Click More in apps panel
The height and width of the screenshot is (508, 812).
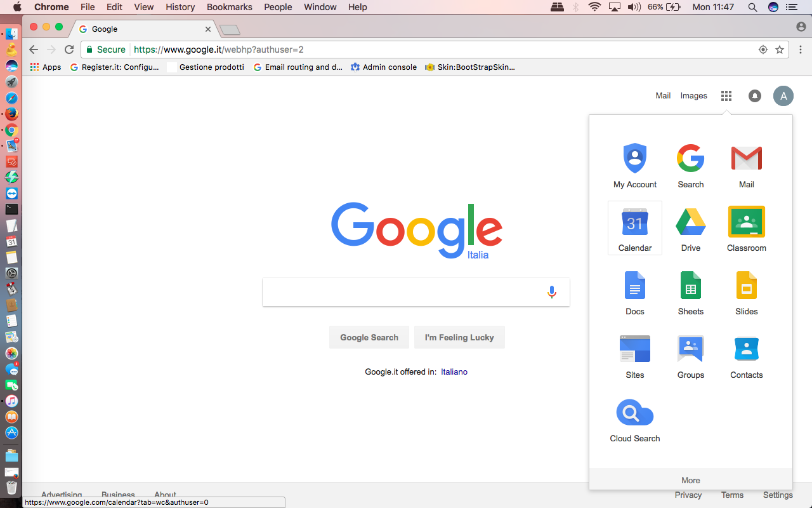pos(691,480)
